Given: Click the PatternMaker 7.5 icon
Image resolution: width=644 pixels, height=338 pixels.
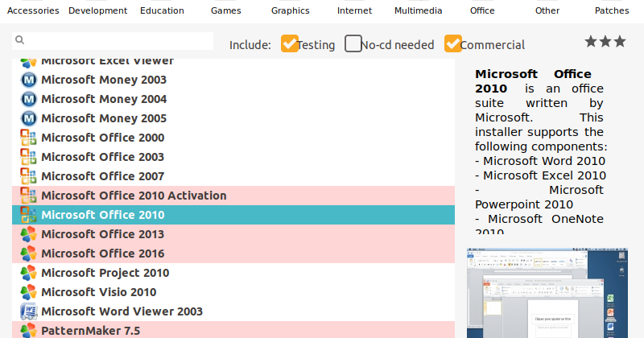Looking at the screenshot, I should point(29,330).
